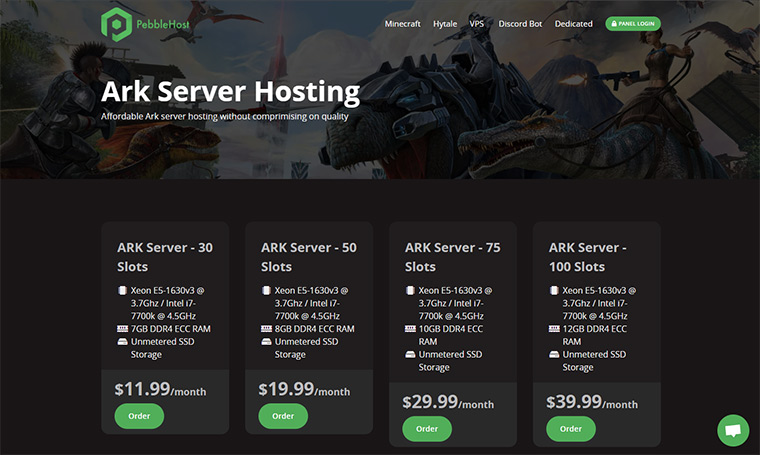Click storage drive icon in 30 Slots card
This screenshot has width=760, height=455.
pos(122,342)
